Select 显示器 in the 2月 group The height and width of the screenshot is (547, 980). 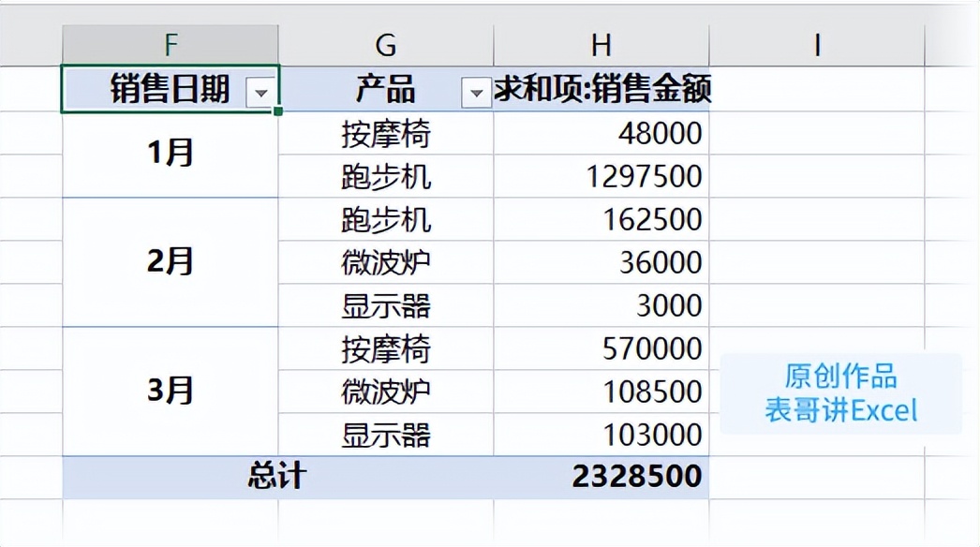(x=386, y=305)
